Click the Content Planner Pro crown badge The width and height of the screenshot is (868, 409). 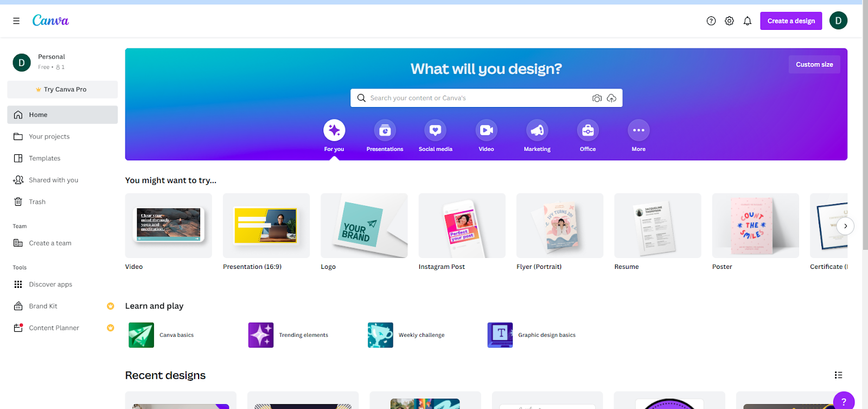click(x=111, y=328)
